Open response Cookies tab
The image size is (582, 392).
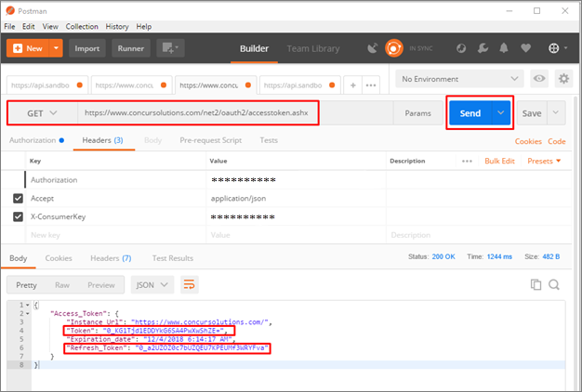pyautogui.click(x=59, y=258)
